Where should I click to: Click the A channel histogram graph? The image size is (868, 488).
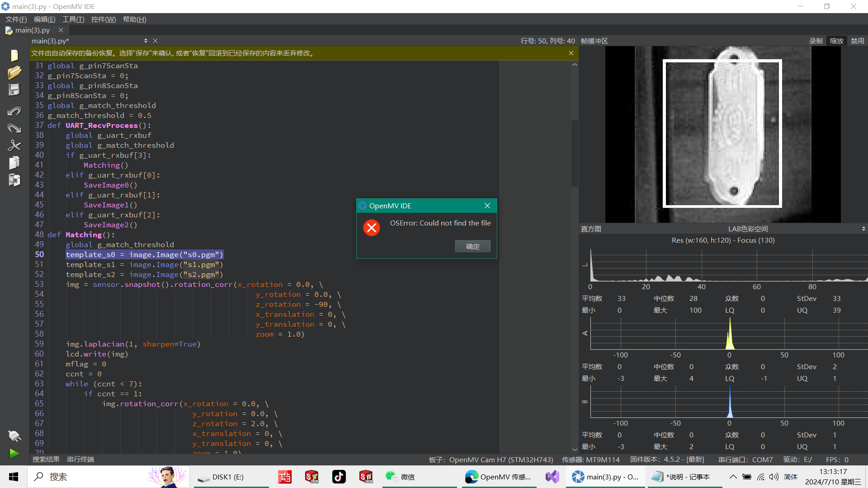729,333
